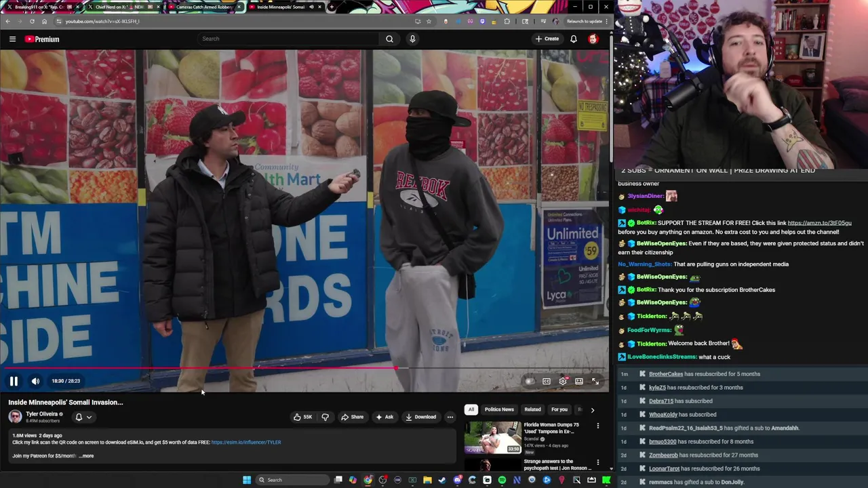The width and height of the screenshot is (868, 488).
Task: Click Relaunch to update button
Action: (x=585, y=21)
